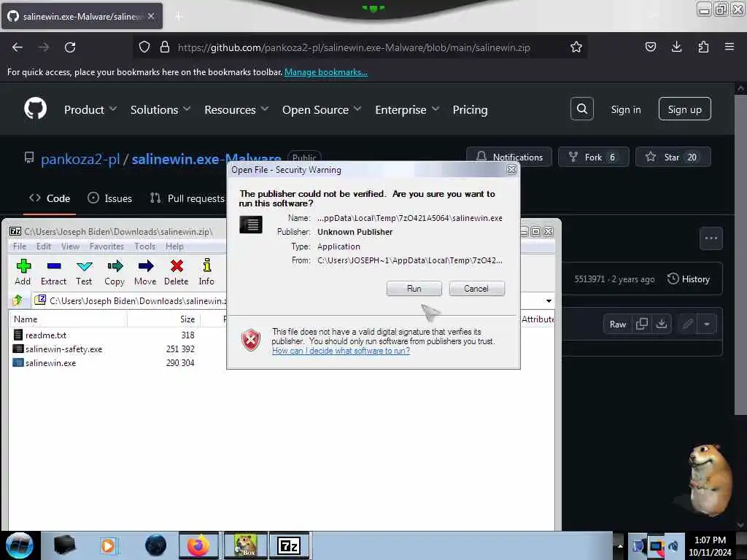747x560 pixels.
Task: Click the 7-Zip Extract toolbar icon
Action: coord(53,273)
